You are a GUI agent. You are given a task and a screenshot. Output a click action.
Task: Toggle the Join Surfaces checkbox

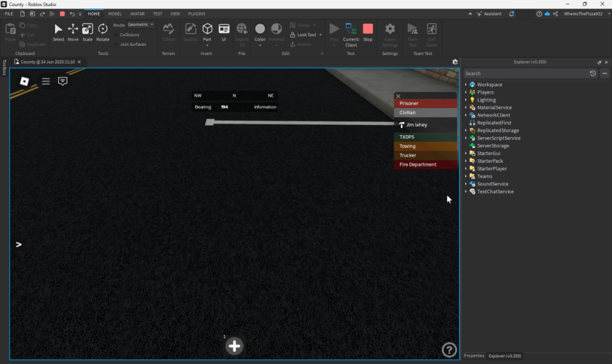point(116,45)
